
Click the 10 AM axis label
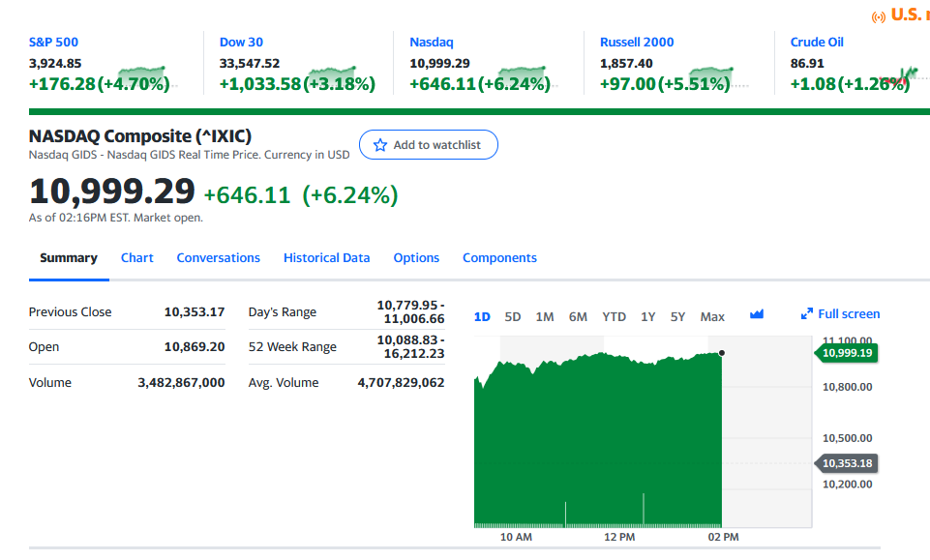tap(516, 537)
